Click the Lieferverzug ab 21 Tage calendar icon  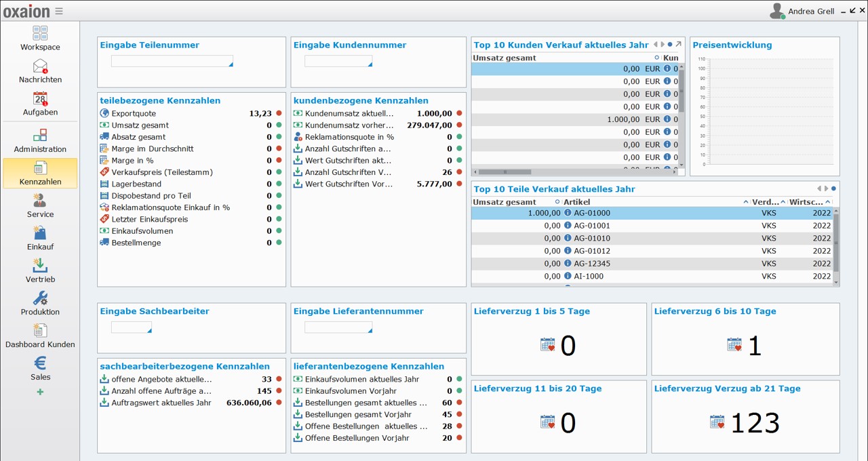[x=717, y=422]
